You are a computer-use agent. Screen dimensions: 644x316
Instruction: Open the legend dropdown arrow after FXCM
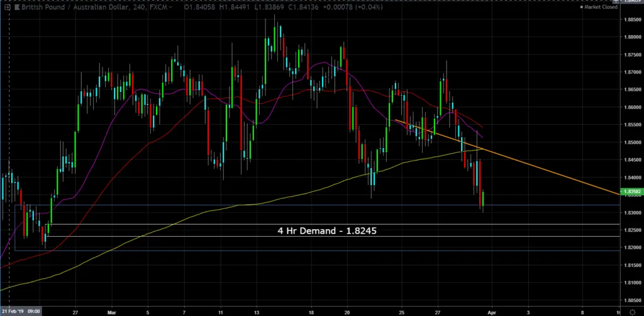point(171,7)
